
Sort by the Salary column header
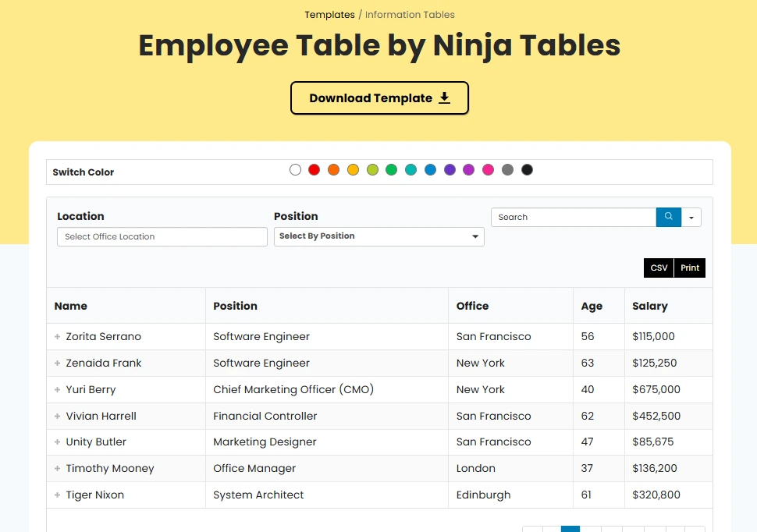pos(669,306)
